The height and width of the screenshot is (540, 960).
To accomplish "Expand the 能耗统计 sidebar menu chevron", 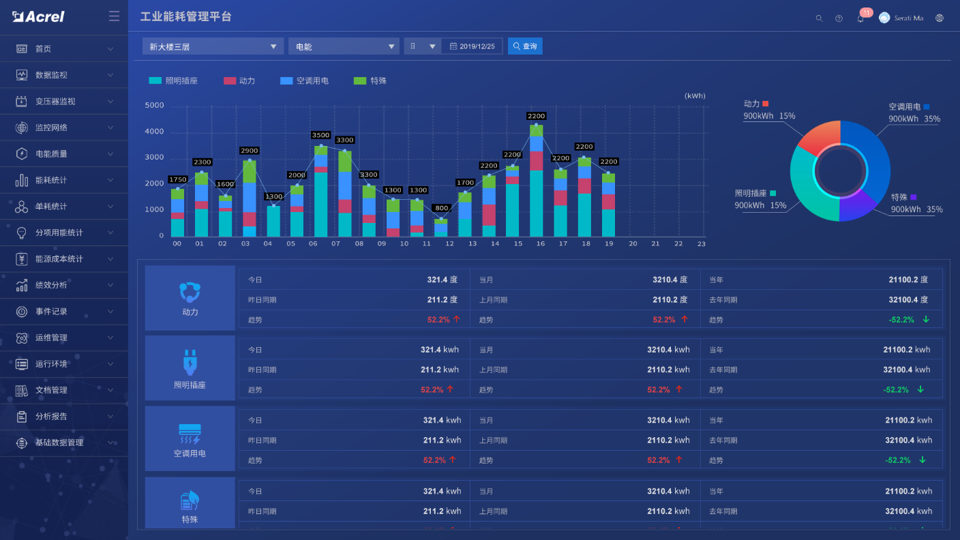I will coord(110,180).
